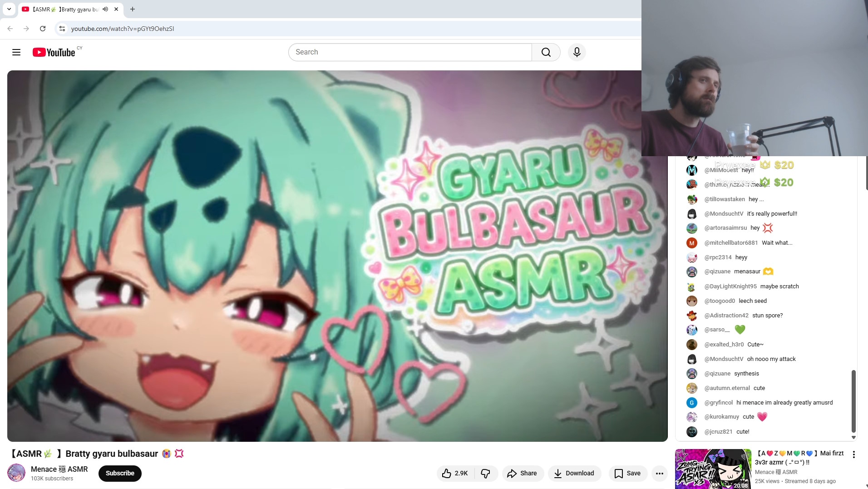Click @DayLightKnight95 chat username
Screen dimensions: 868x489
[730, 286]
